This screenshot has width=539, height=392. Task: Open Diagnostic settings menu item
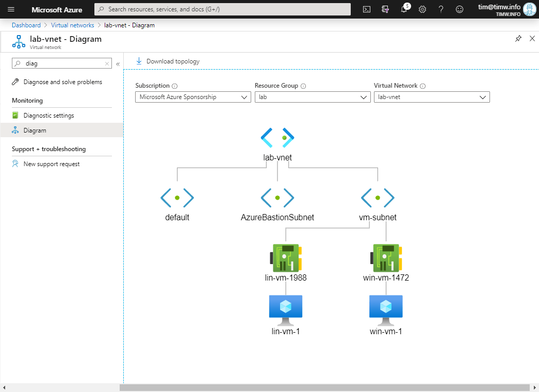point(48,116)
